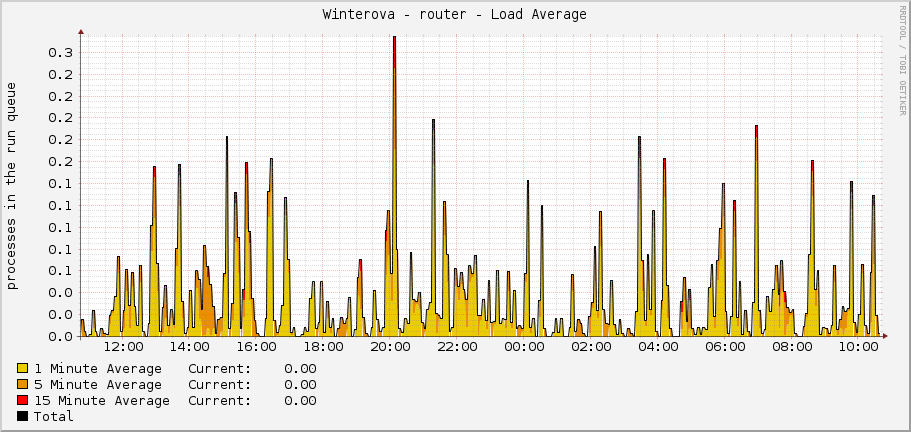Click the 0.3 y-axis value
The width and height of the screenshot is (911, 432).
60,53
